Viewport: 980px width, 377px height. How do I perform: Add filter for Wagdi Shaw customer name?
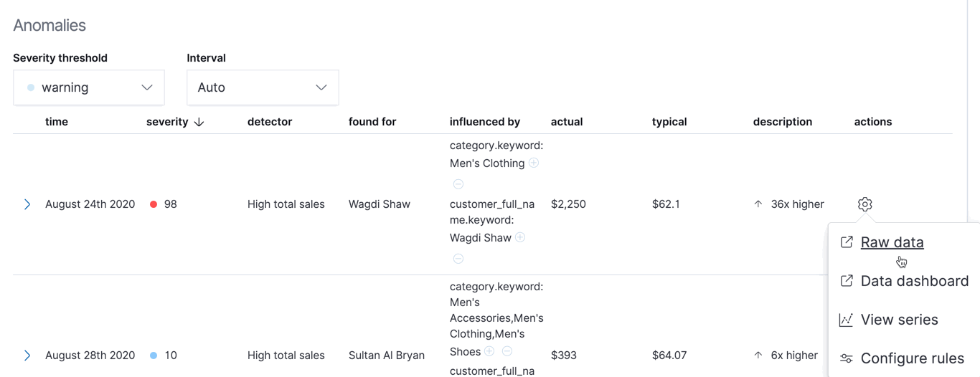(x=520, y=238)
